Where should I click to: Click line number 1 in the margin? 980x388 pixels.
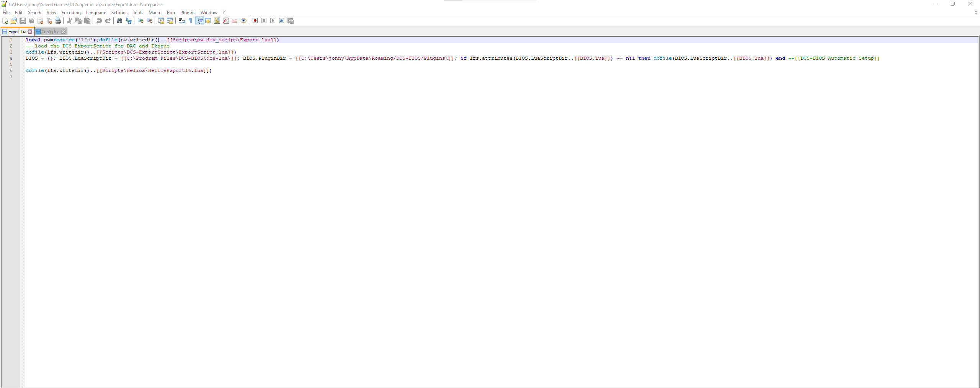coord(11,40)
